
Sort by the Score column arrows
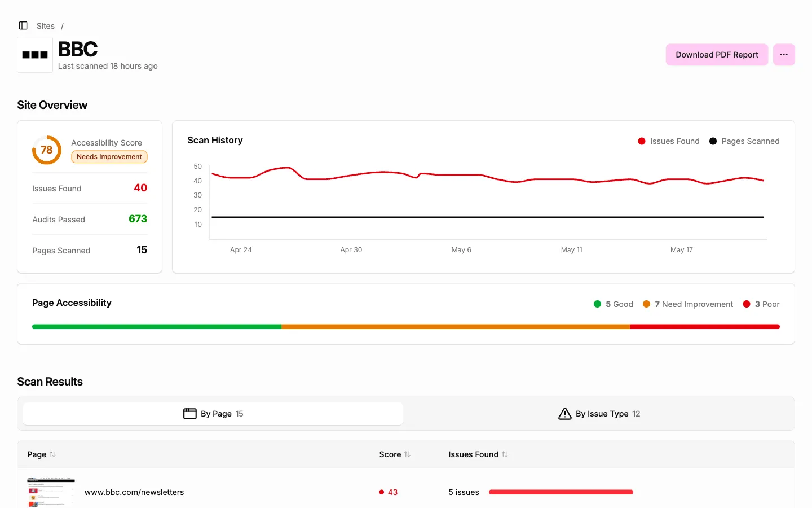click(407, 454)
